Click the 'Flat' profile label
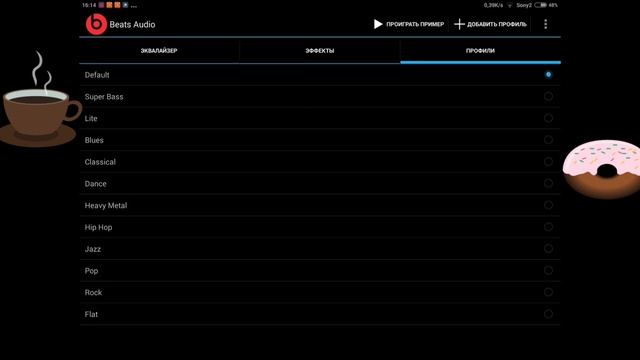640x360 pixels. point(91,314)
